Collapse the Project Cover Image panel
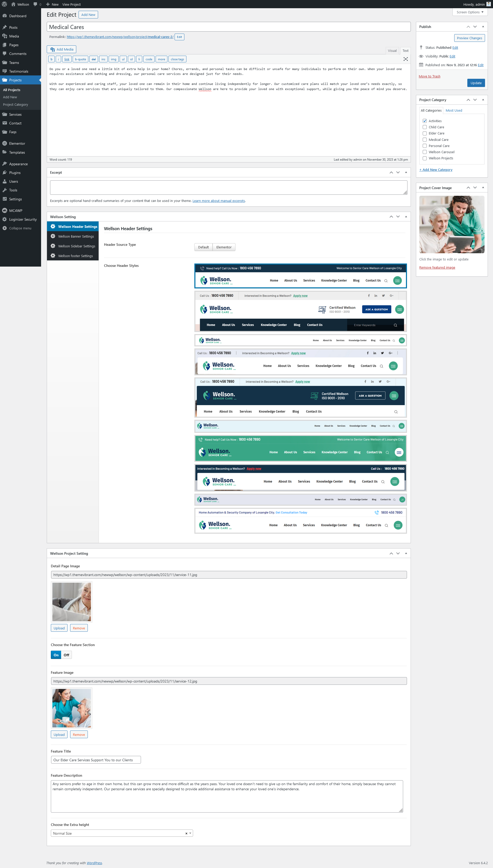The image size is (493, 868). (x=483, y=187)
